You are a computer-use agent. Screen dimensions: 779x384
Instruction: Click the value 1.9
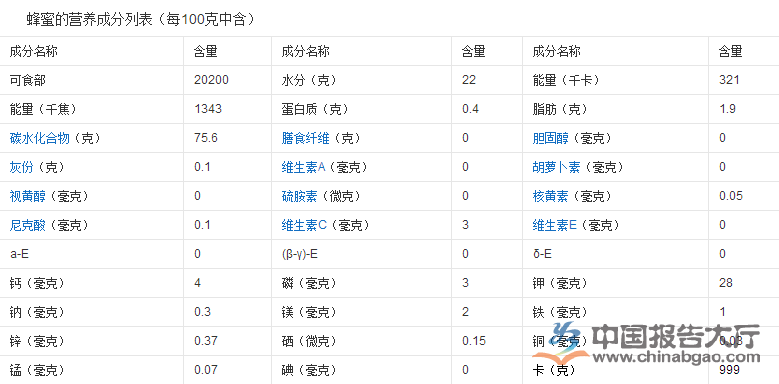click(x=727, y=109)
